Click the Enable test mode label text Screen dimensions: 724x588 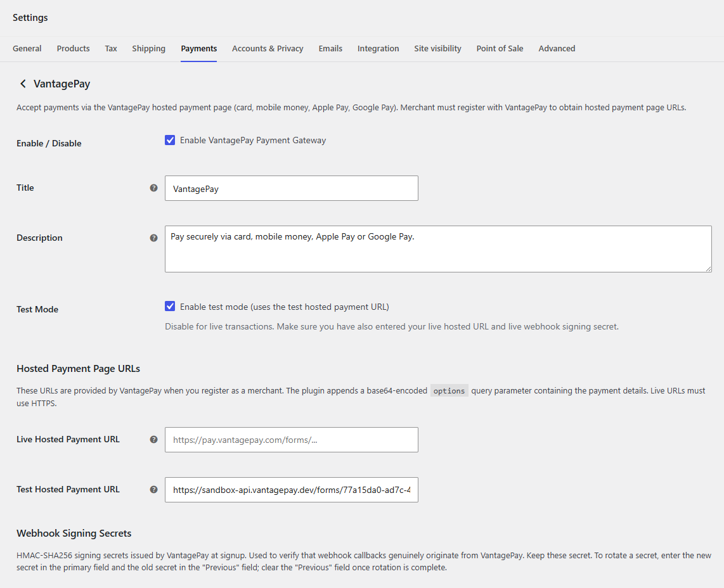285,307
